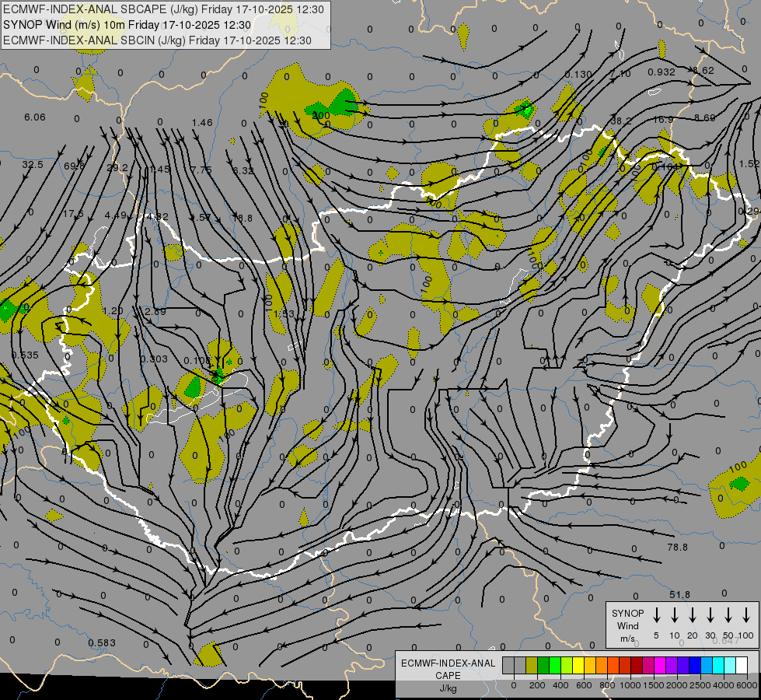The image size is (761, 700).
Task: Pick the pure blue swatch before the 2500 tick
Action: pos(694,666)
